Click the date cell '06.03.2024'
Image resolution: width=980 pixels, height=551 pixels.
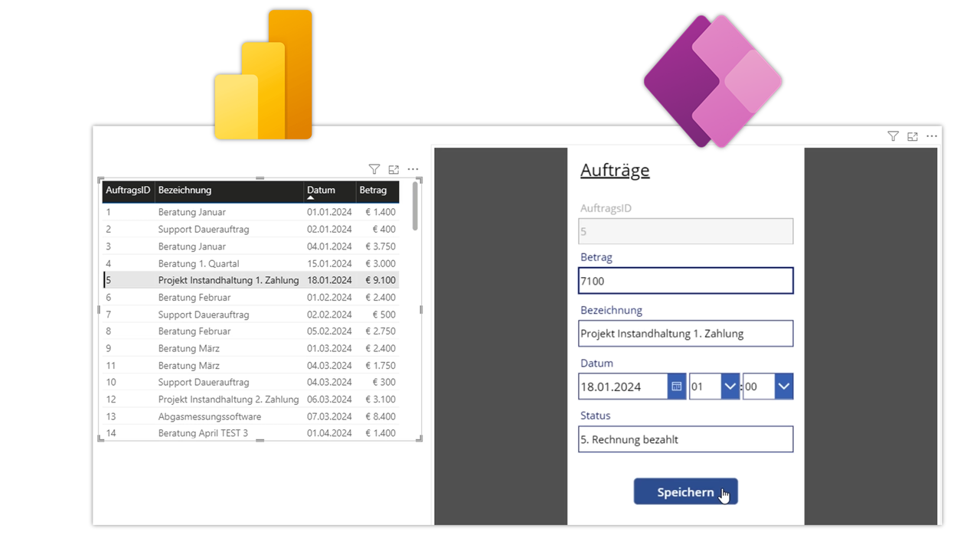point(329,399)
